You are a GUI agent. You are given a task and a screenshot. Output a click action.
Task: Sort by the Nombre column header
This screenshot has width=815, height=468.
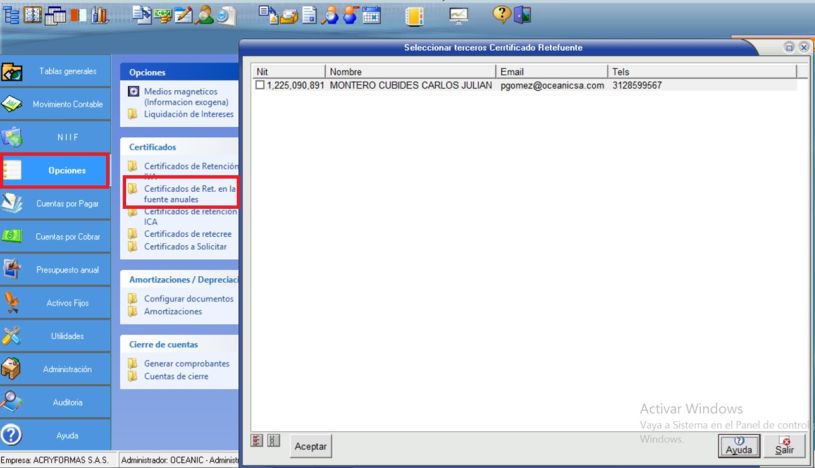tap(410, 72)
